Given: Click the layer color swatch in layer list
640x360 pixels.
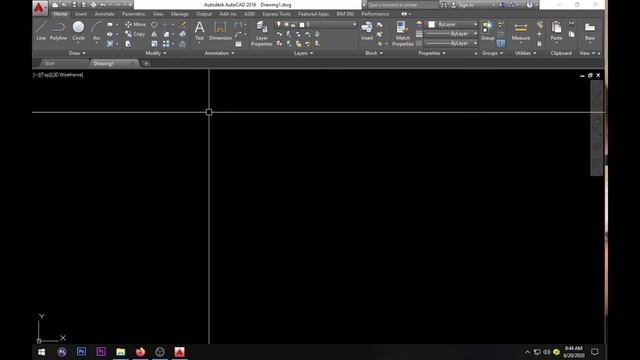Looking at the screenshot, I should tap(302, 24).
